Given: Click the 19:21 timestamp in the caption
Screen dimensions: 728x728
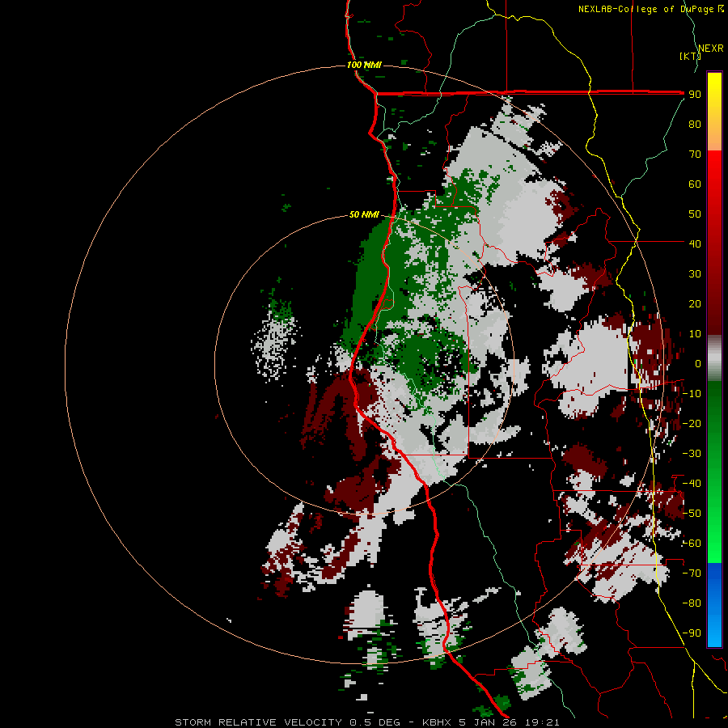Looking at the screenshot, I should (542, 722).
